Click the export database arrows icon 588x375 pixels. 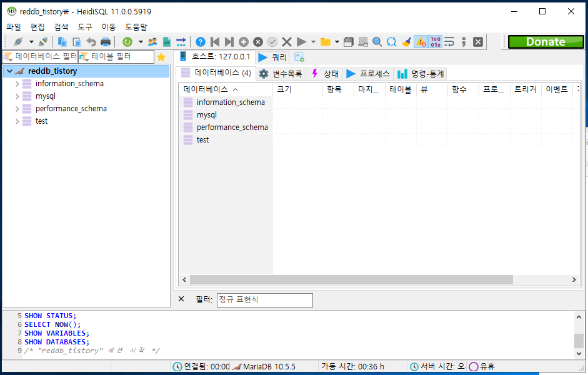[x=181, y=42]
